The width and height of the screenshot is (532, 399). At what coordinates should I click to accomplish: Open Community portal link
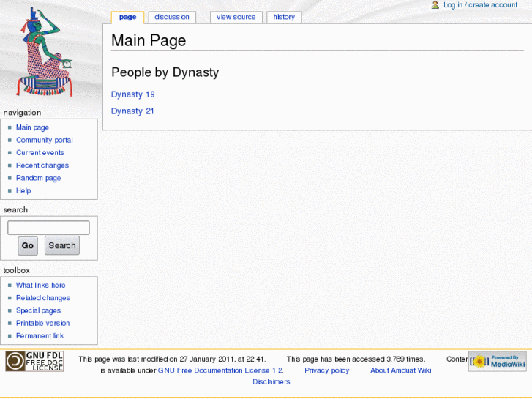point(45,140)
